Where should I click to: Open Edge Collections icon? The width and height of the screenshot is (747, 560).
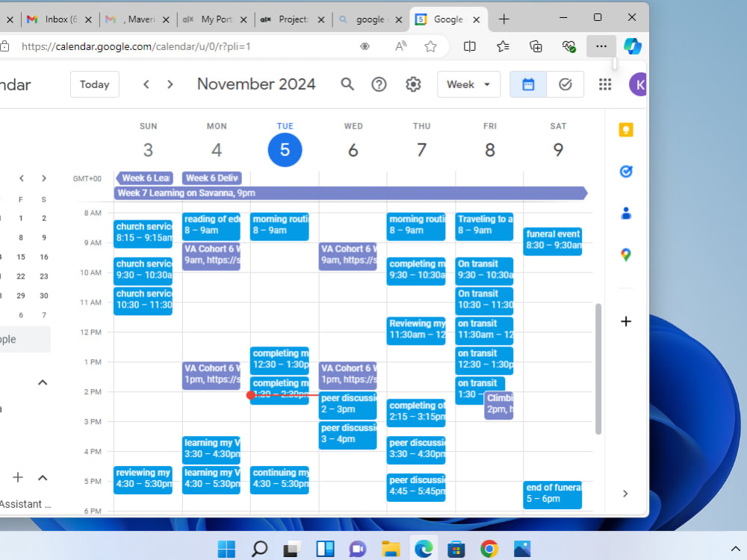coord(536,46)
